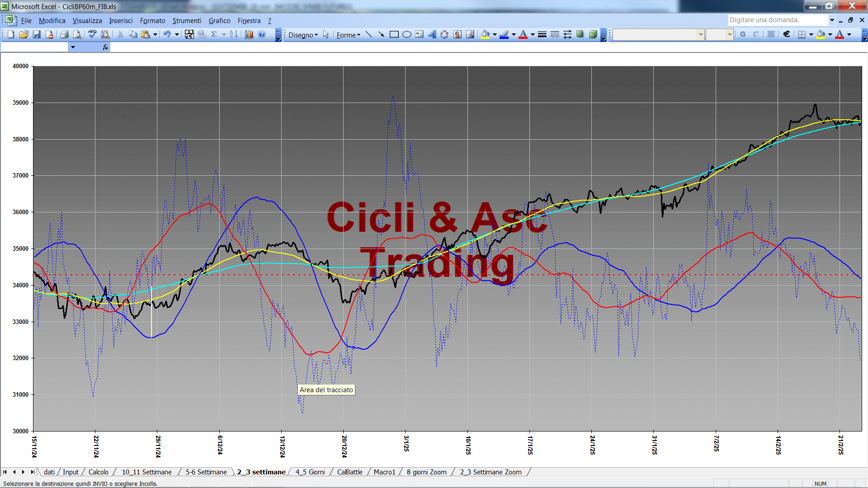Open the Visualizza menu
Viewport: 868px width, 488px height.
tap(87, 21)
